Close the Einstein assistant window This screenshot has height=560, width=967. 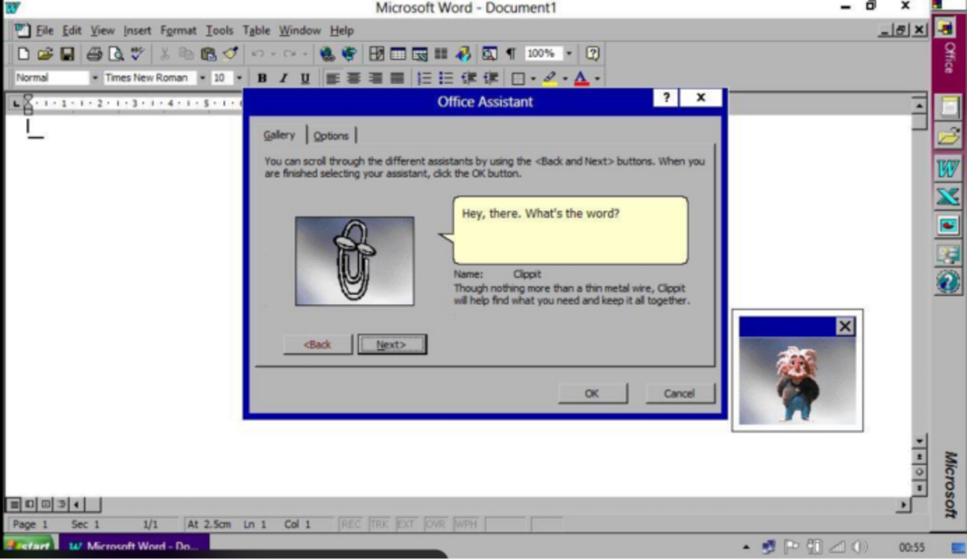point(845,326)
